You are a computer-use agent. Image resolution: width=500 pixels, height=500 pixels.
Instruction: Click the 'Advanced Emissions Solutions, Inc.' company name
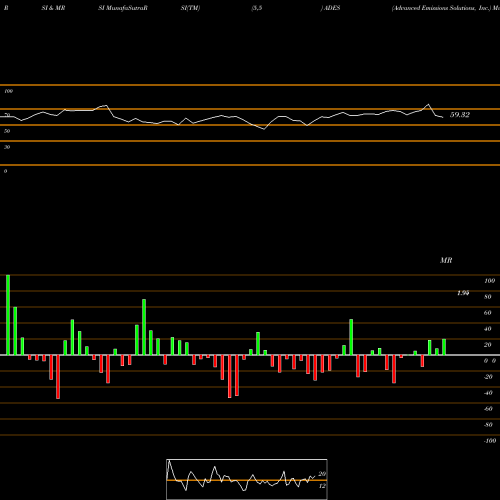[442, 8]
